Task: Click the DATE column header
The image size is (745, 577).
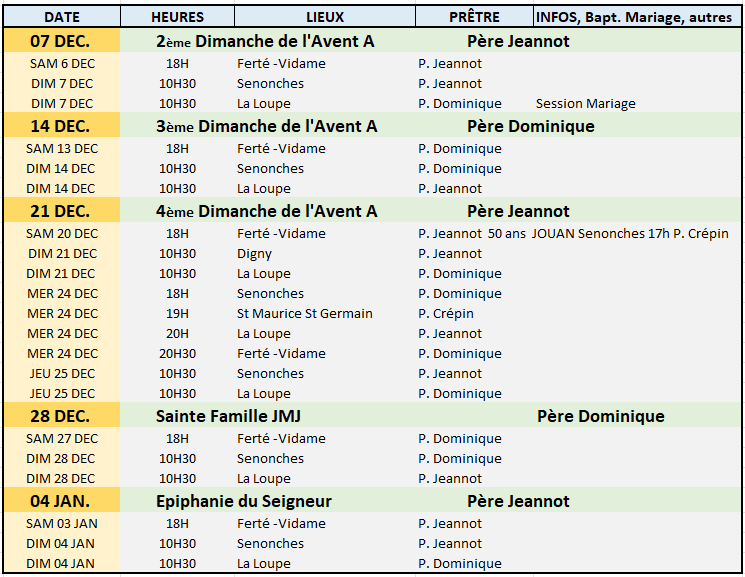Action: click(61, 17)
